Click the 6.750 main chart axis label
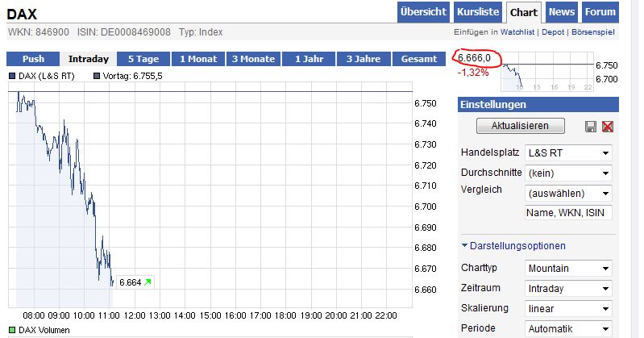Screen dimensions: 644x338 pyautogui.click(x=426, y=103)
